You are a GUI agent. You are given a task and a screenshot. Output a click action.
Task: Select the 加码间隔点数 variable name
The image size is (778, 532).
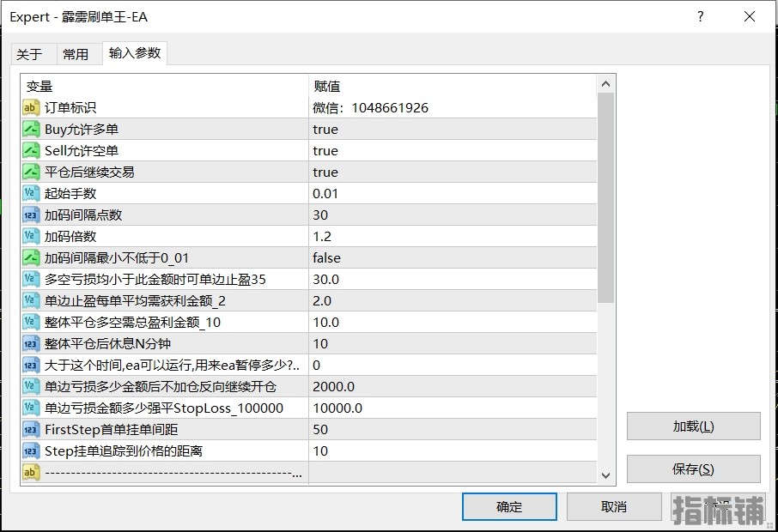(83, 215)
